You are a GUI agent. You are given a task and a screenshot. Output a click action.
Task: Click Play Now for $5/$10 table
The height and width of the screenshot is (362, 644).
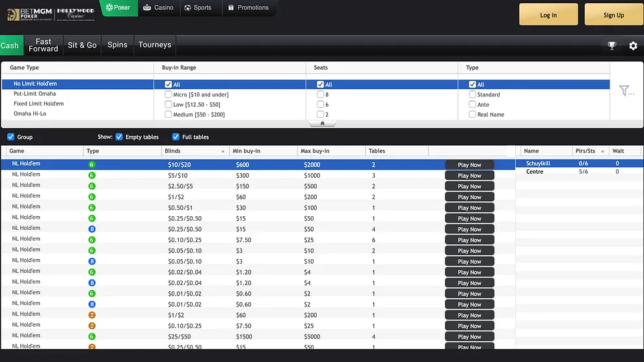(470, 175)
